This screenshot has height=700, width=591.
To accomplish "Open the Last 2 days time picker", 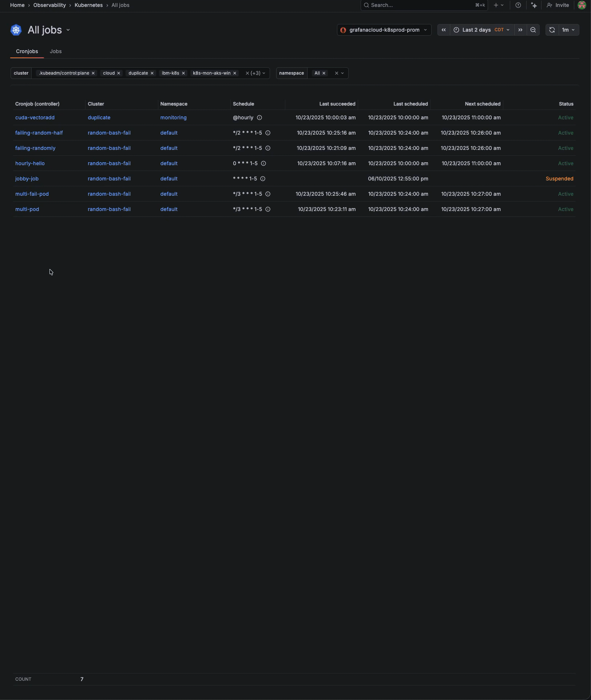I will tap(481, 30).
